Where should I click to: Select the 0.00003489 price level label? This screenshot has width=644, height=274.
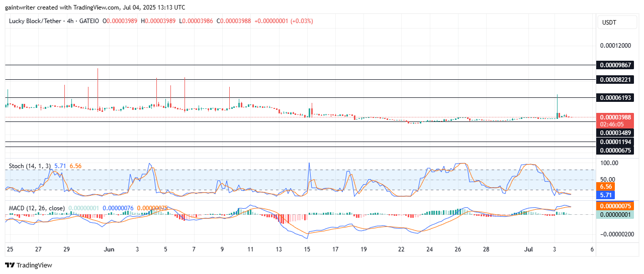pyautogui.click(x=614, y=133)
